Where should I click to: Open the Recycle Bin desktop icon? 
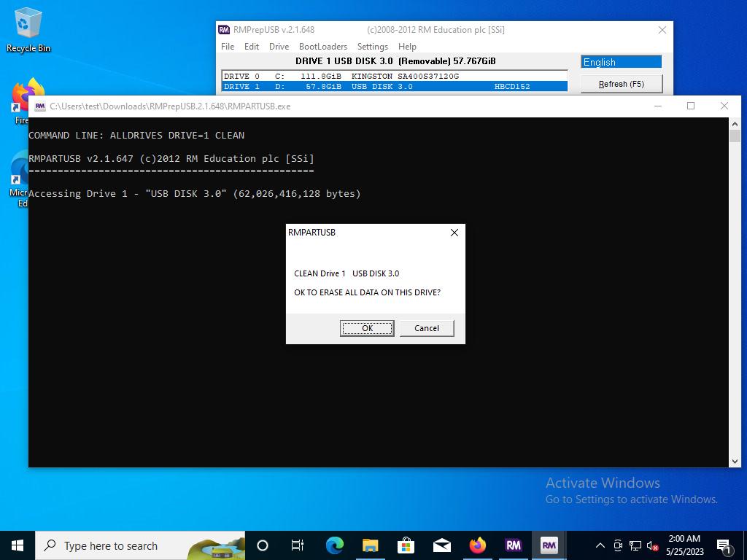coord(28,31)
